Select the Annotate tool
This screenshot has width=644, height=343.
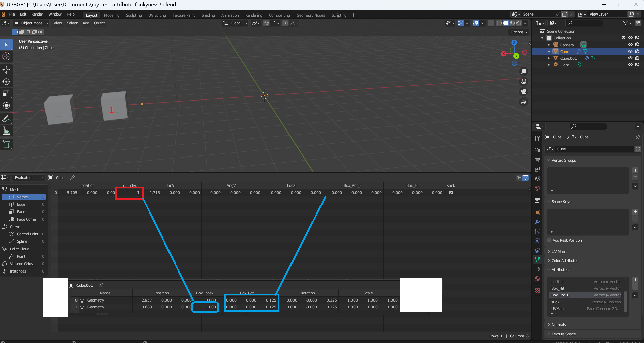click(x=6, y=119)
